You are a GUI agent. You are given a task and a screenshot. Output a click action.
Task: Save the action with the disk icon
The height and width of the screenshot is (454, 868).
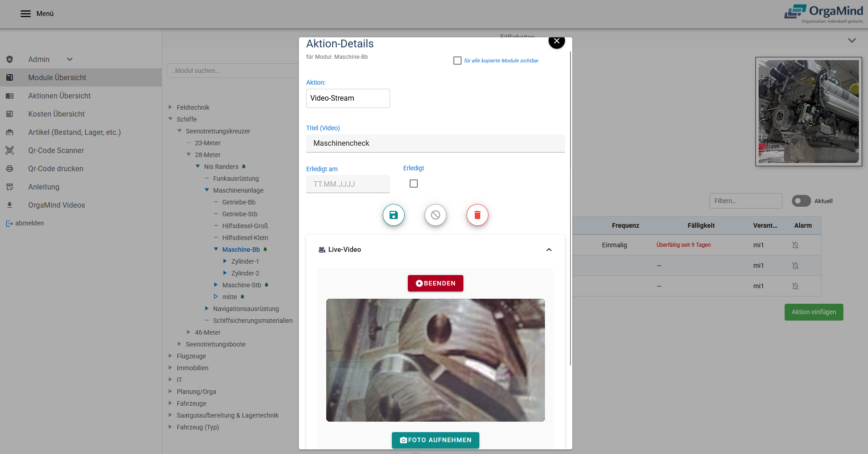(393, 215)
